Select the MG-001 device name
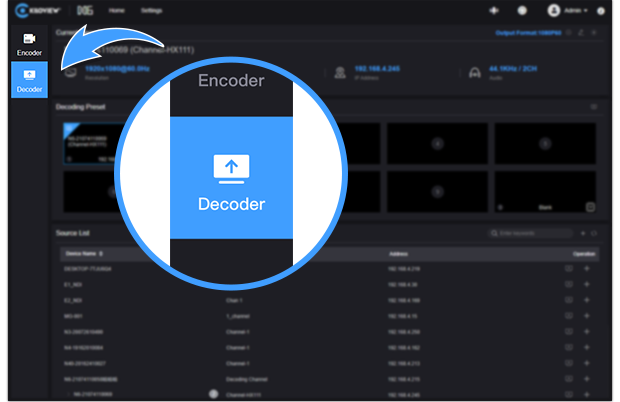This screenshot has width=620, height=402. coord(73,316)
